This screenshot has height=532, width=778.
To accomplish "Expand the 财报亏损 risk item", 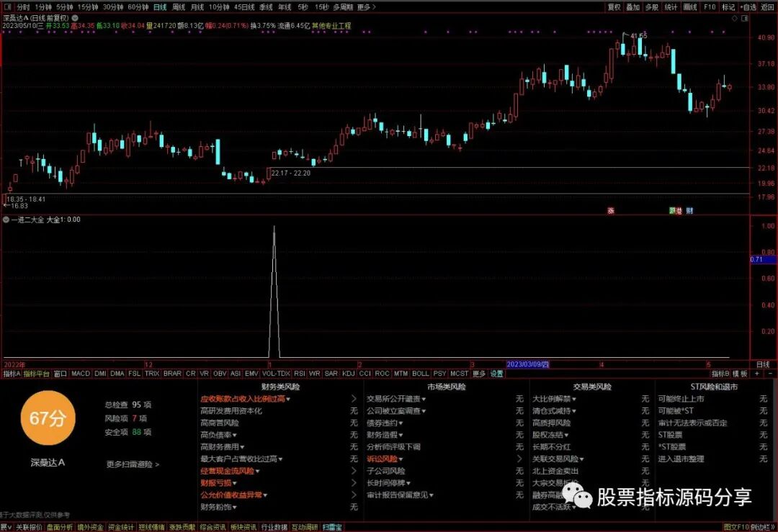I will (x=218, y=483).
